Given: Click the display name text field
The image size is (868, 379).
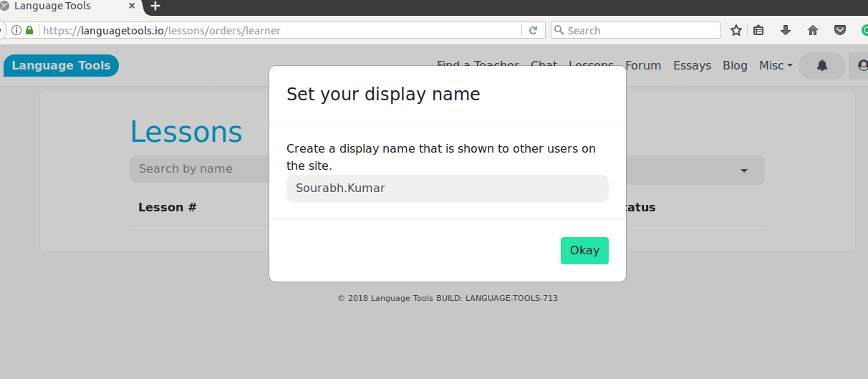Looking at the screenshot, I should click(x=447, y=188).
